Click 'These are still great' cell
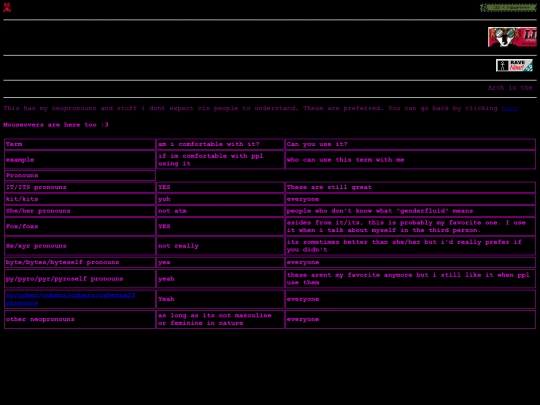 coord(411,187)
